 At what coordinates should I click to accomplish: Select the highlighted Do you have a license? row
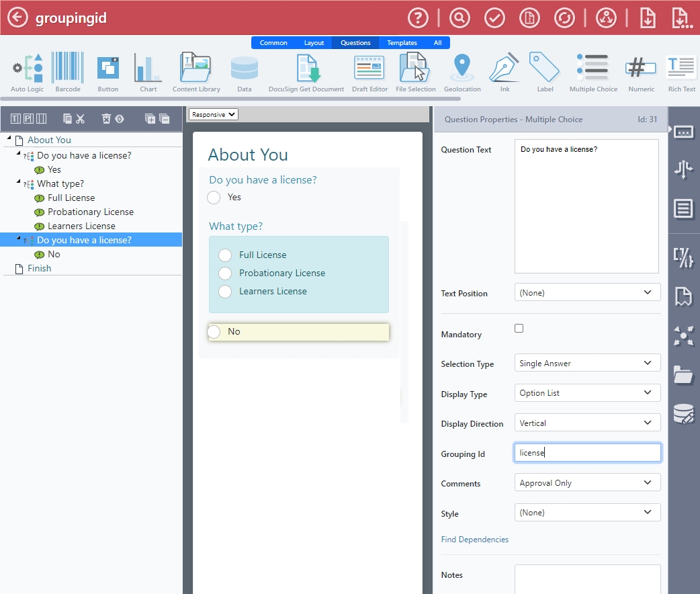(x=91, y=240)
